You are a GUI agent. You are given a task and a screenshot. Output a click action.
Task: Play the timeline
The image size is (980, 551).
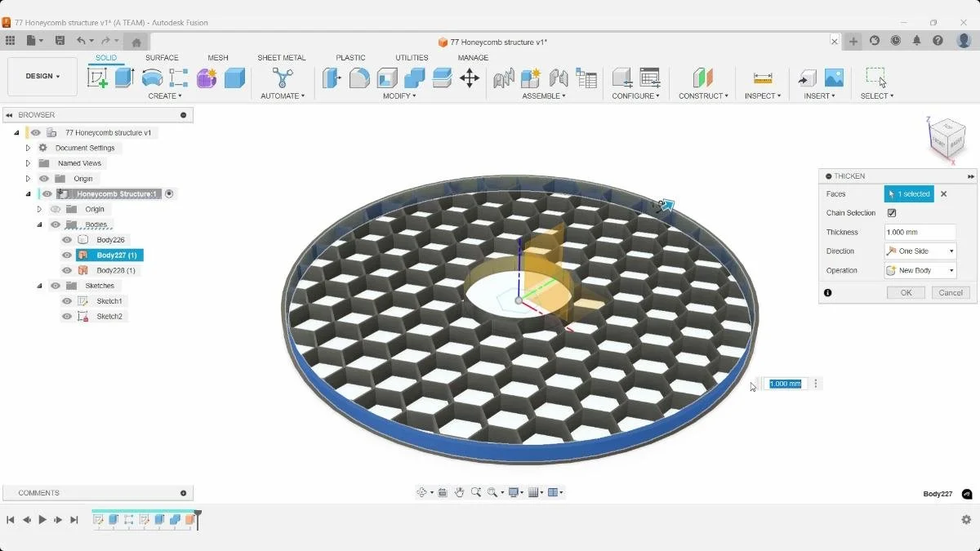tap(42, 519)
